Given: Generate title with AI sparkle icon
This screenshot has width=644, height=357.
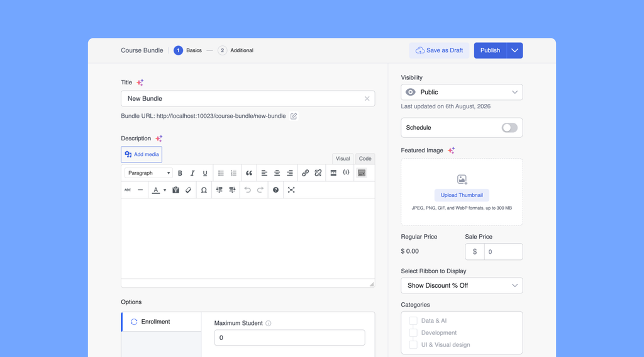Looking at the screenshot, I should (140, 82).
